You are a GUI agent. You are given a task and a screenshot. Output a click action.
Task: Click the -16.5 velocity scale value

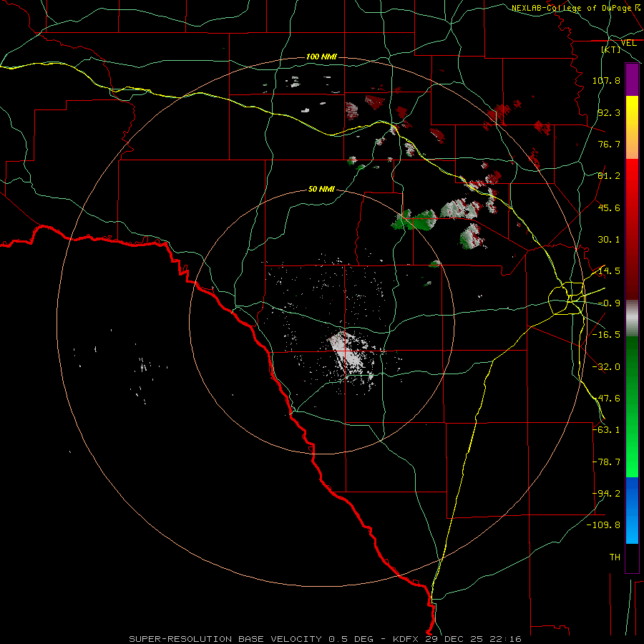606,335
